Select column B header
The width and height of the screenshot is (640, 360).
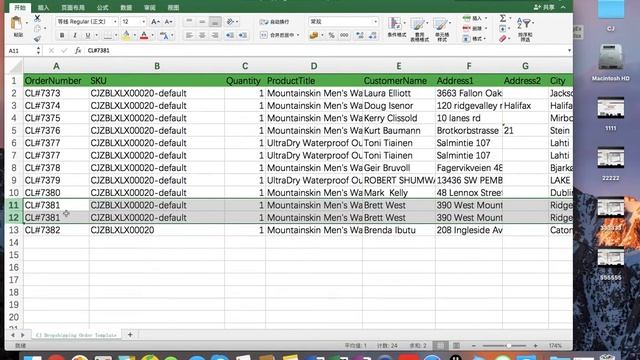[157, 66]
